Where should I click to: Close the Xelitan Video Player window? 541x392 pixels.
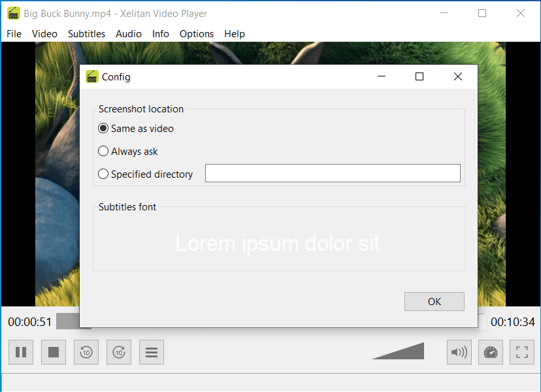(521, 14)
